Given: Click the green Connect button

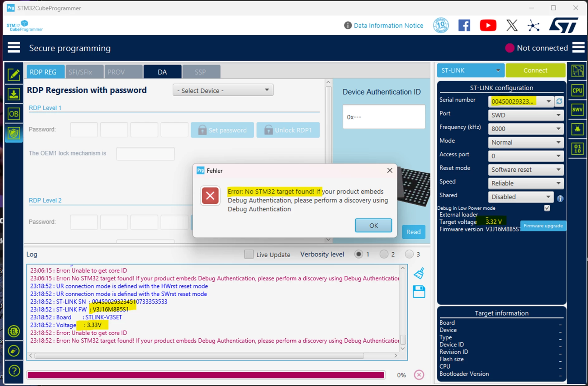Looking at the screenshot, I should 535,70.
